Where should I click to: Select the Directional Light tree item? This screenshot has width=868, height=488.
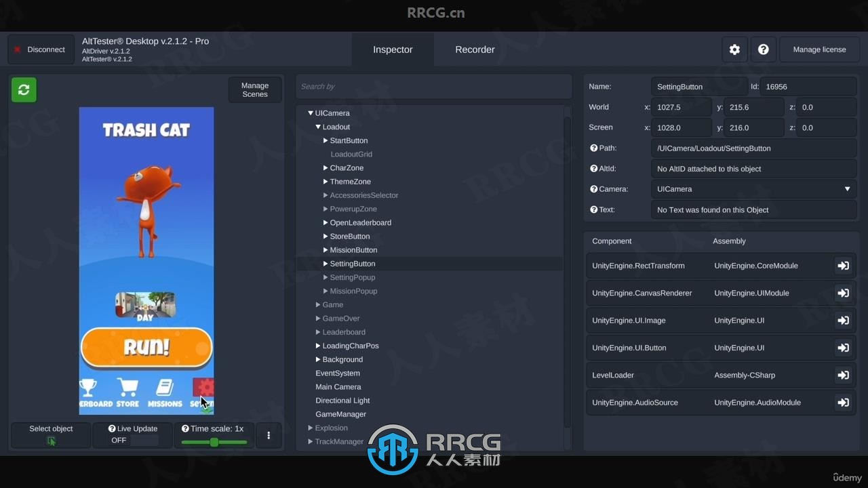pos(342,401)
